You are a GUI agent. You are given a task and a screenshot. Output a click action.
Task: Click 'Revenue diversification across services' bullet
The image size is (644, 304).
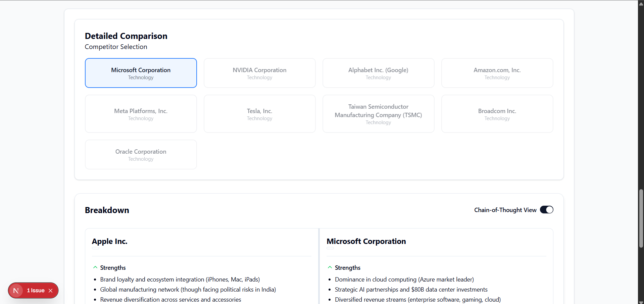coord(170,300)
